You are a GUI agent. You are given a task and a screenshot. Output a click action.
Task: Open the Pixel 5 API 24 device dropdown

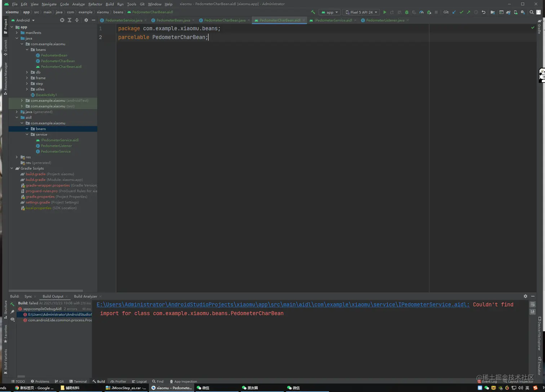point(361,12)
